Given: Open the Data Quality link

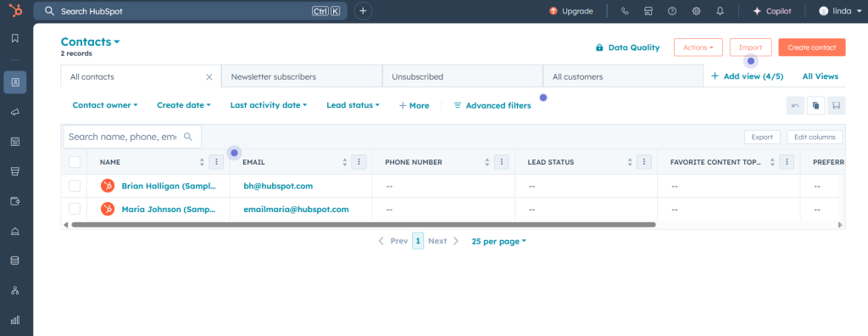Looking at the screenshot, I should point(628,48).
